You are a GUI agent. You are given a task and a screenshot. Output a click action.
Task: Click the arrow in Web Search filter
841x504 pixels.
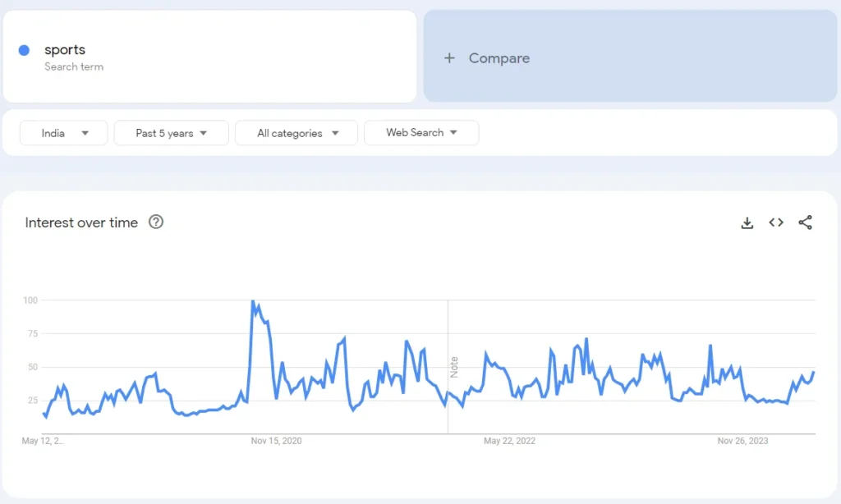(453, 132)
